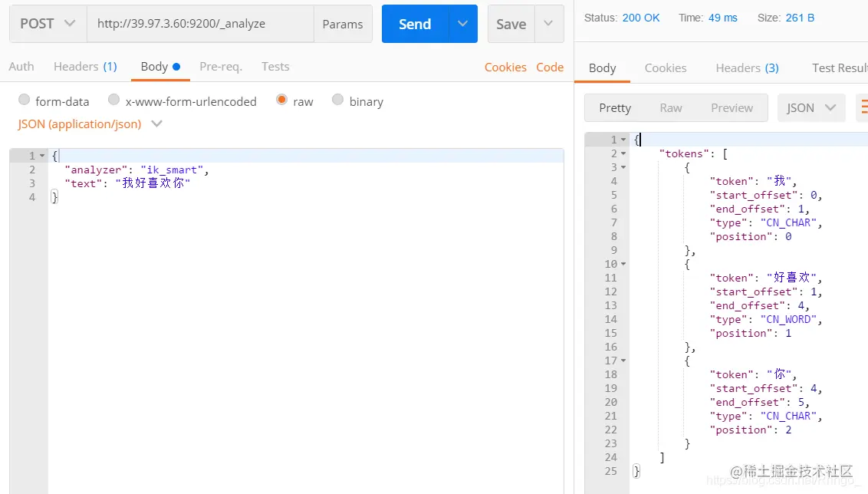Open the response Cookies tab

(x=666, y=68)
